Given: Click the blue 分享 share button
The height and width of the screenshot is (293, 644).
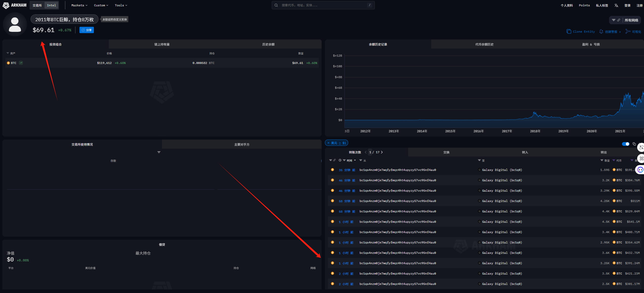Looking at the screenshot, I should (x=87, y=30).
